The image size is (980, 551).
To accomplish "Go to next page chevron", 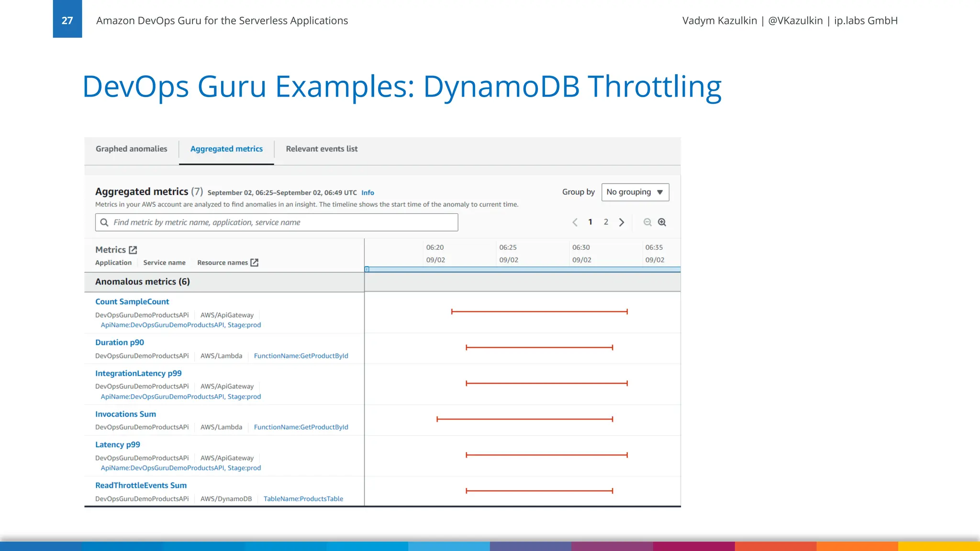I will [x=622, y=222].
